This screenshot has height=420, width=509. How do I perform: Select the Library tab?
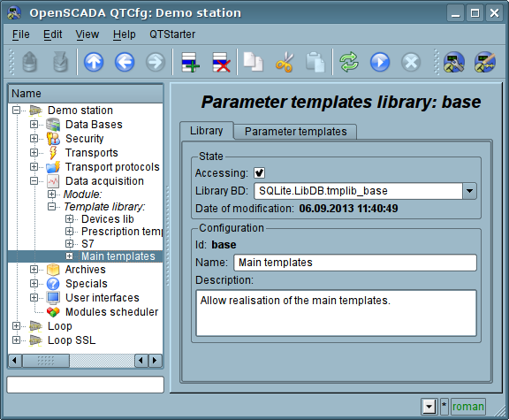click(207, 131)
